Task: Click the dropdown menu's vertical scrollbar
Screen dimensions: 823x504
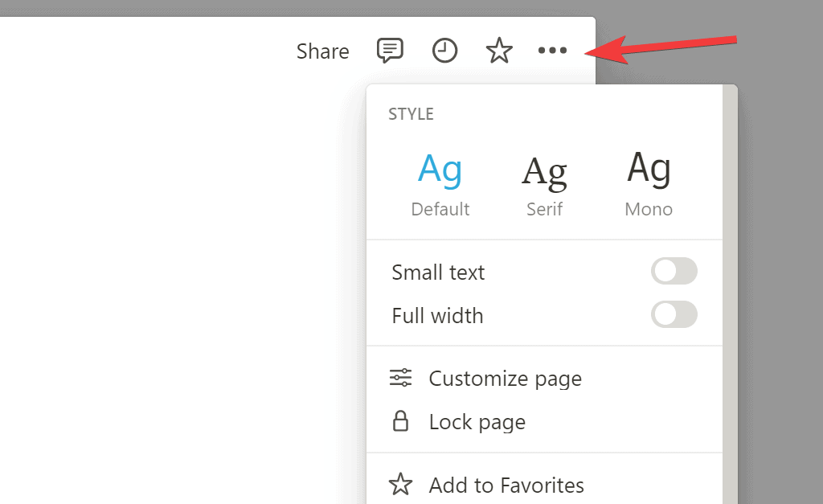Action: coord(729,322)
